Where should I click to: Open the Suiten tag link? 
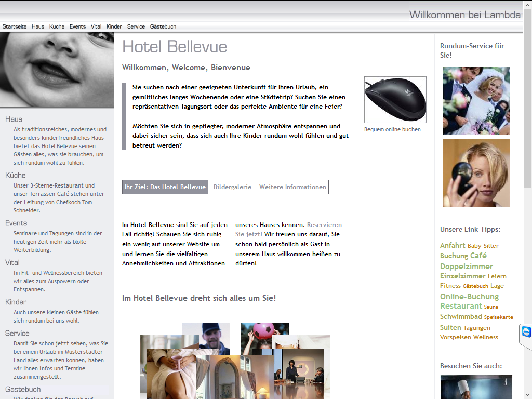click(x=450, y=327)
